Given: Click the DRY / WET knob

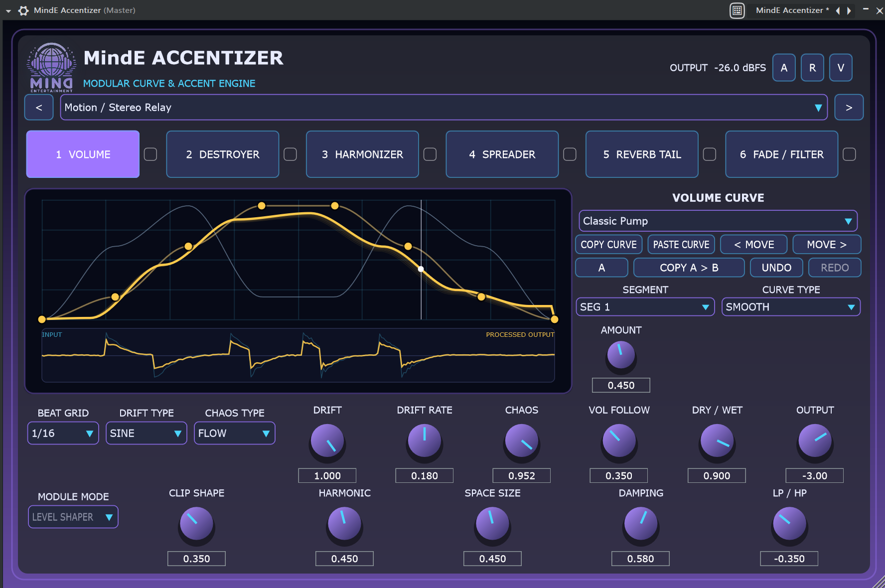Looking at the screenshot, I should tap(717, 441).
